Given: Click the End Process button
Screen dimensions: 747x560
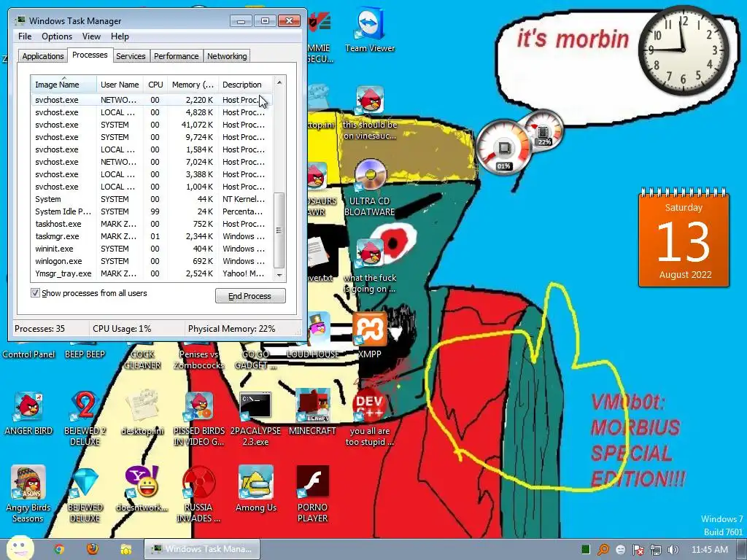Looking at the screenshot, I should pos(250,296).
